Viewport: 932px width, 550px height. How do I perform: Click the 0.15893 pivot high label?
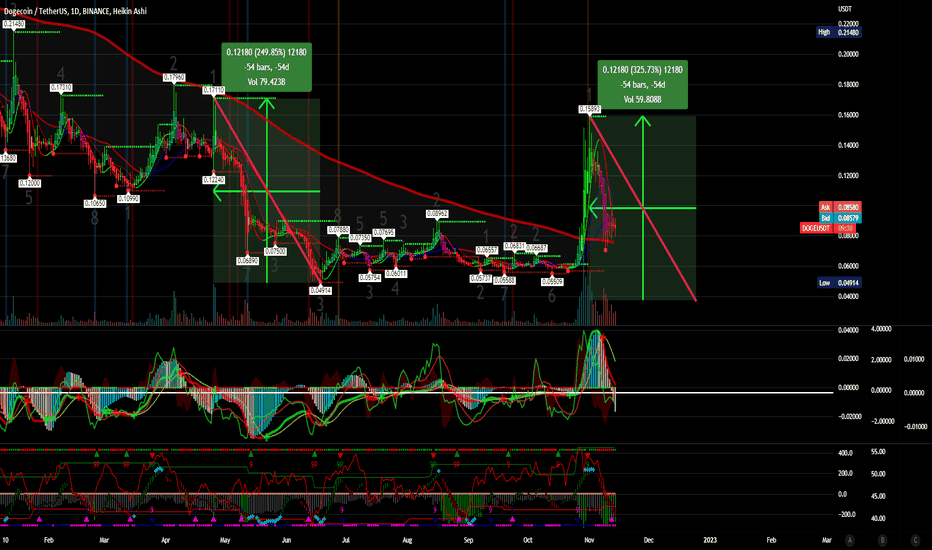[590, 109]
